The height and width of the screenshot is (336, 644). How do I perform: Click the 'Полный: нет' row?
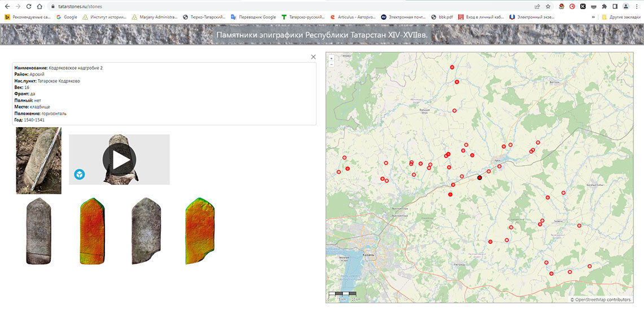click(x=28, y=101)
